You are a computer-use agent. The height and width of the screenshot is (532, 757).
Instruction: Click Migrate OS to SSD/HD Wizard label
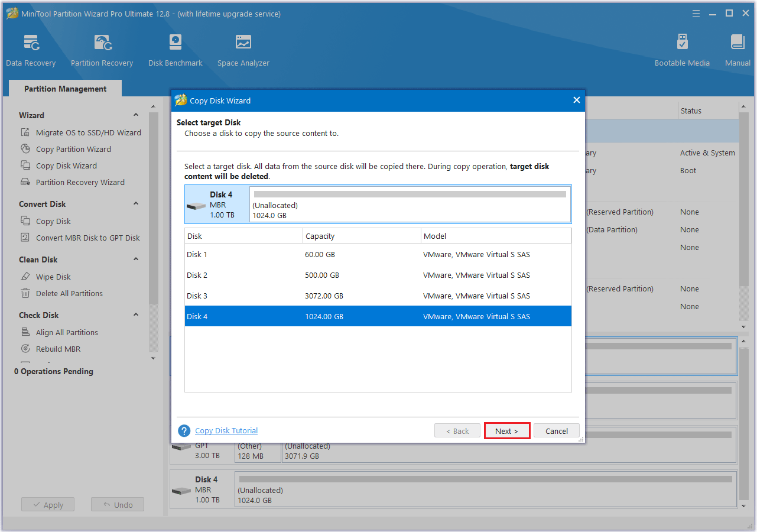pyautogui.click(x=89, y=132)
